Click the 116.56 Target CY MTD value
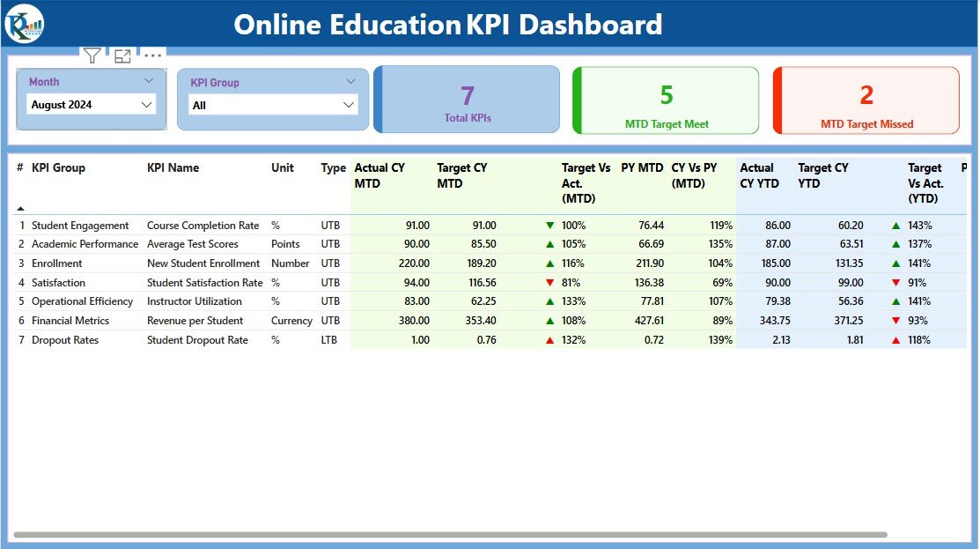 (482, 283)
